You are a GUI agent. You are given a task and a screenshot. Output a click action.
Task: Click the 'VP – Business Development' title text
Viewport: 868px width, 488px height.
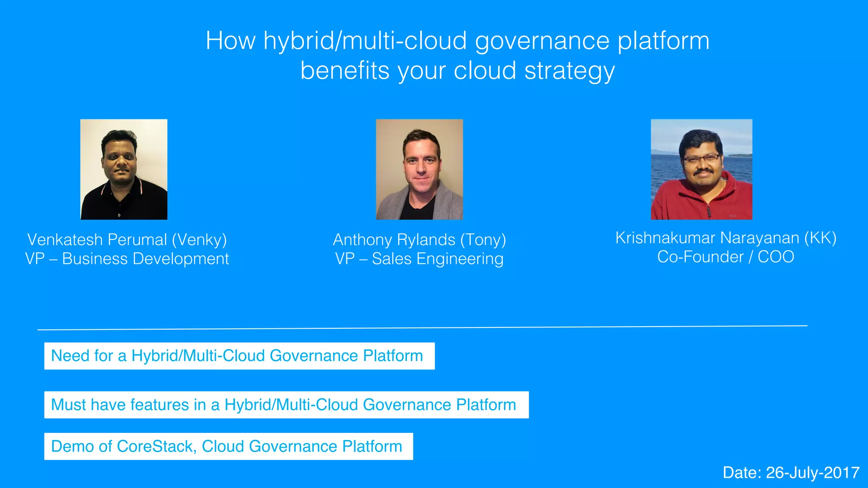(127, 259)
